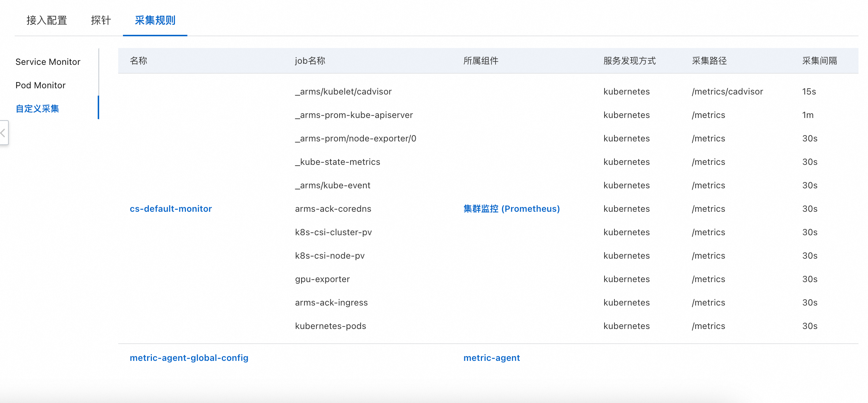Click the _arms/kubelet/cadvisor job row
This screenshot has width=868, height=403.
point(343,92)
